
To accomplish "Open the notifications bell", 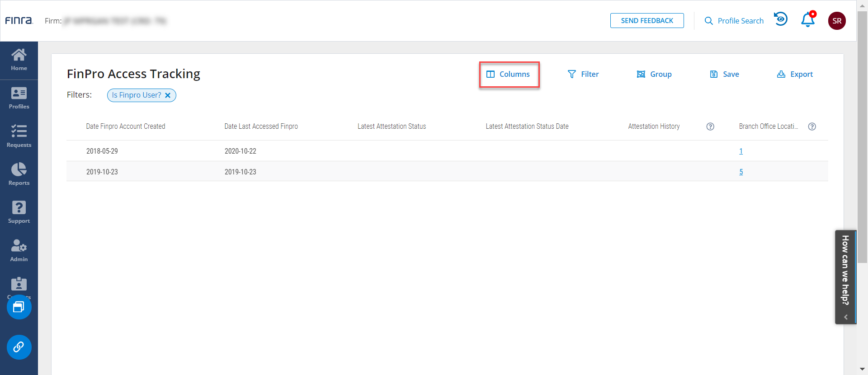I will 808,20.
